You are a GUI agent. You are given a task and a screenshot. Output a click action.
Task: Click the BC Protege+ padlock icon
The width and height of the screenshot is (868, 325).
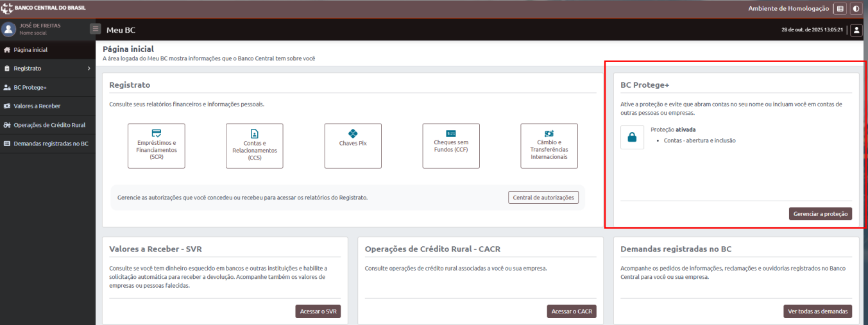click(x=632, y=137)
